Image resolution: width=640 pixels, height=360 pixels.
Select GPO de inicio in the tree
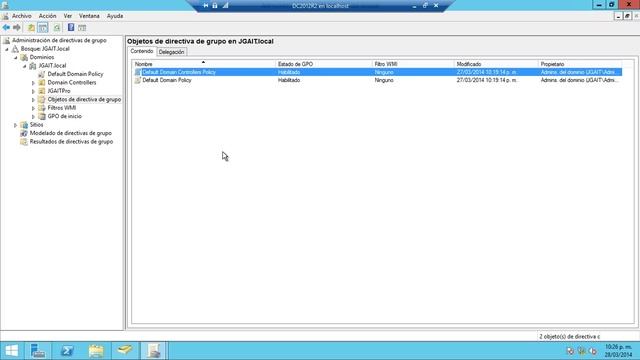point(64,116)
